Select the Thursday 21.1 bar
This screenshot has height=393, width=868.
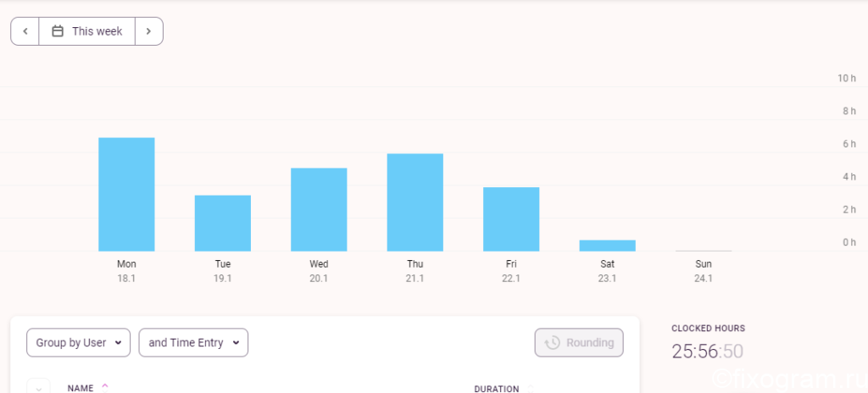point(415,202)
